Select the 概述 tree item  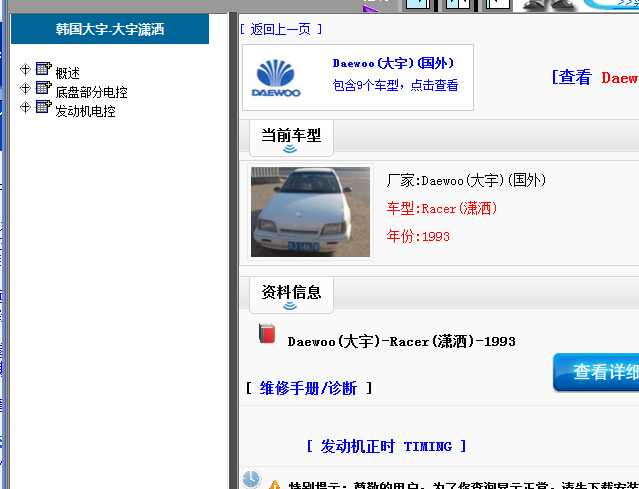coord(68,73)
